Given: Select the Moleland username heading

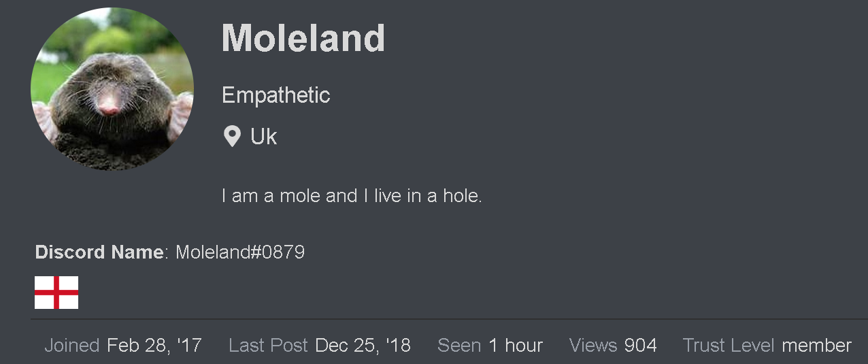Looking at the screenshot, I should click(x=303, y=38).
